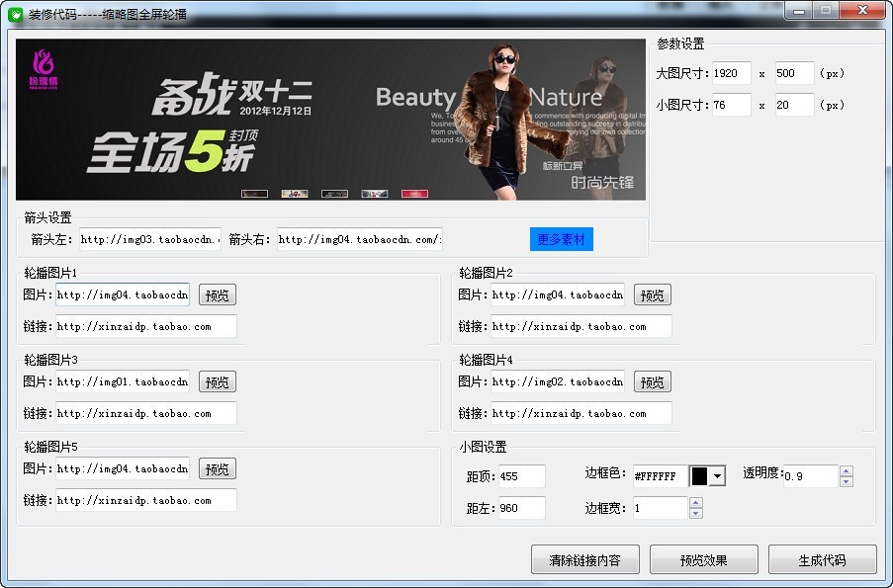Click the 距顶 field with 455
This screenshot has width=893, height=588.
pos(522,476)
